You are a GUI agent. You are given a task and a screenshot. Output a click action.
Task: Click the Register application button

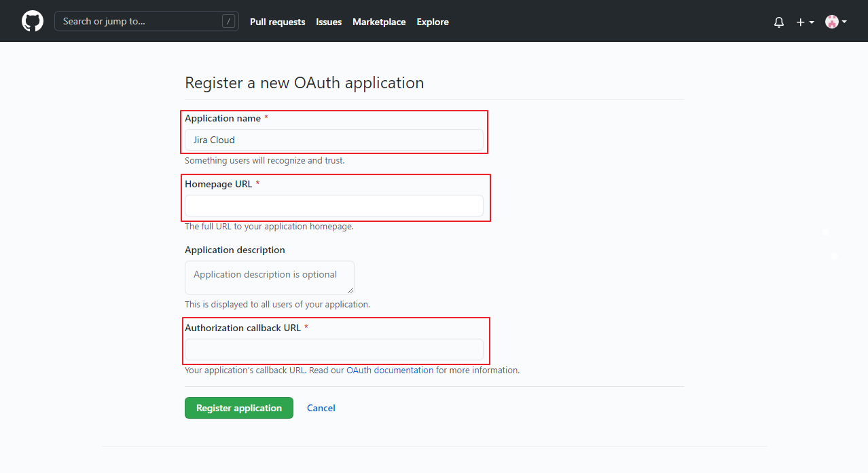tap(239, 408)
